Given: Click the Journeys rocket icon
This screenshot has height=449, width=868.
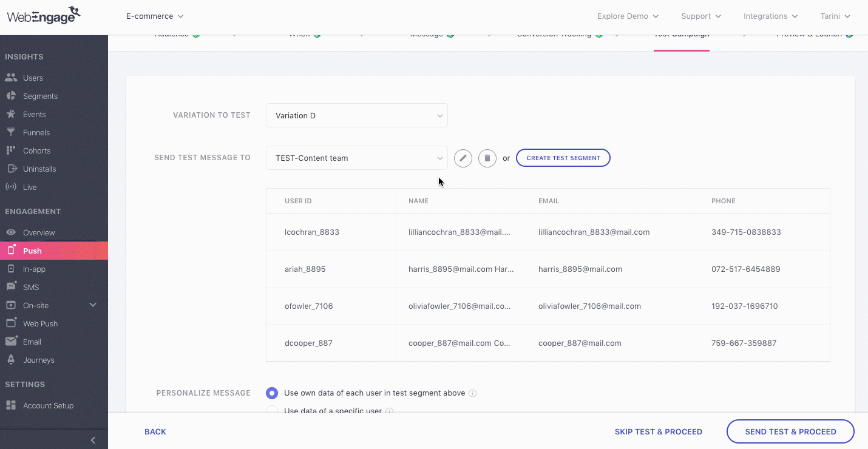Looking at the screenshot, I should 11,360.
